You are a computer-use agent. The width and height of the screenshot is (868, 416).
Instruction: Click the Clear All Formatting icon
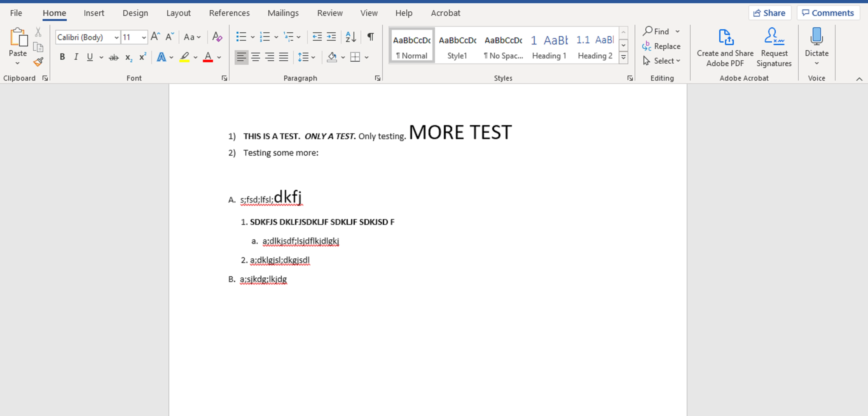coord(217,37)
